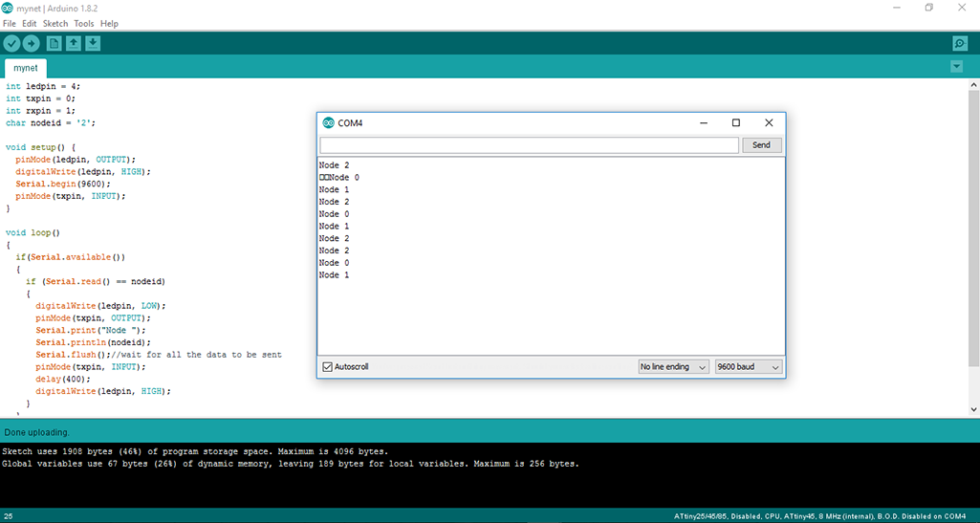This screenshot has width=980, height=523.
Task: Click the 'Done uploading.' status message
Action: click(x=37, y=432)
